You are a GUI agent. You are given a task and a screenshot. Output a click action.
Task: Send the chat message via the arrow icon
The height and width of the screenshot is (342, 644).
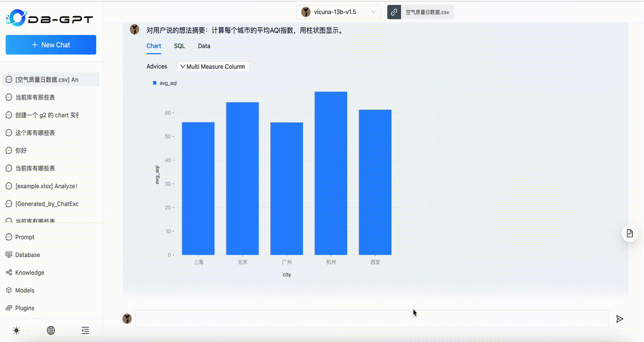(x=619, y=318)
